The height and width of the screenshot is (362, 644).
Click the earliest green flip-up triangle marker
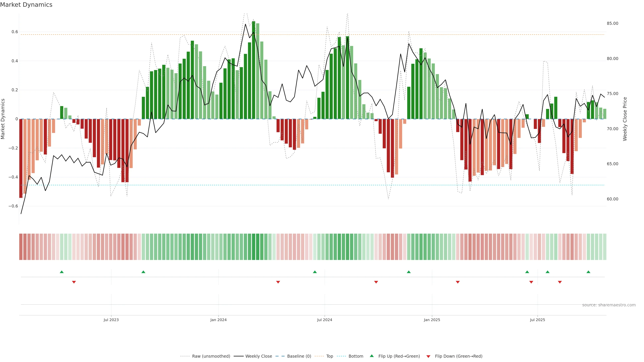pos(62,272)
